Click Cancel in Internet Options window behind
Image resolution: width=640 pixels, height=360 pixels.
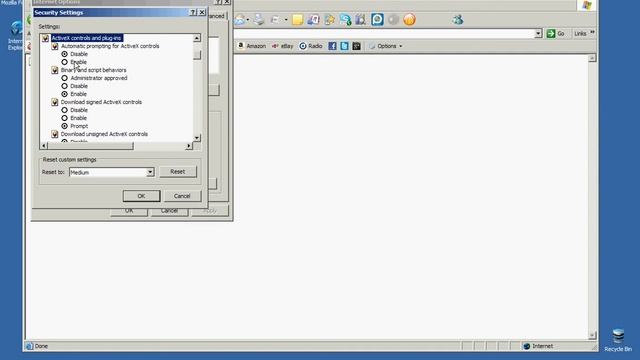[x=169, y=211]
